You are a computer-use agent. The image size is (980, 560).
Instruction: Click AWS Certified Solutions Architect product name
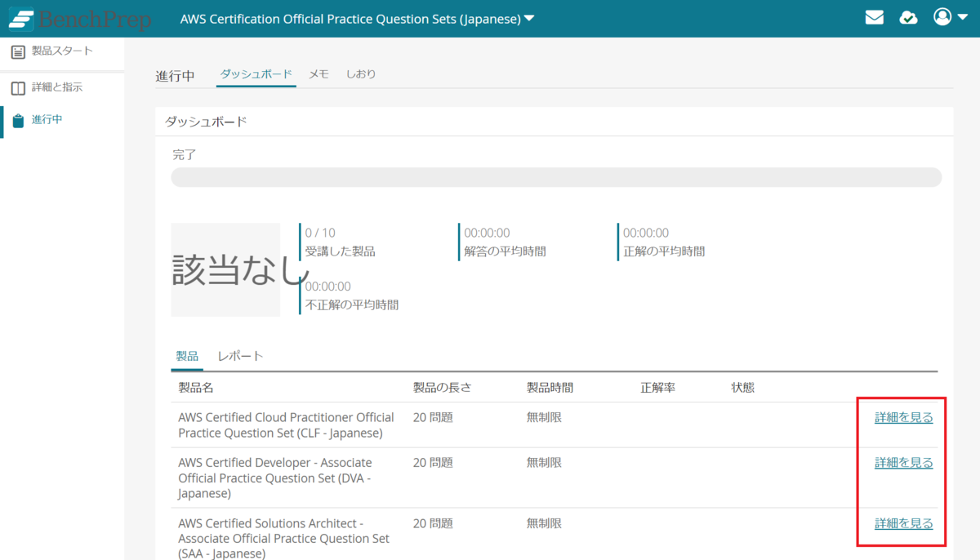(x=283, y=538)
